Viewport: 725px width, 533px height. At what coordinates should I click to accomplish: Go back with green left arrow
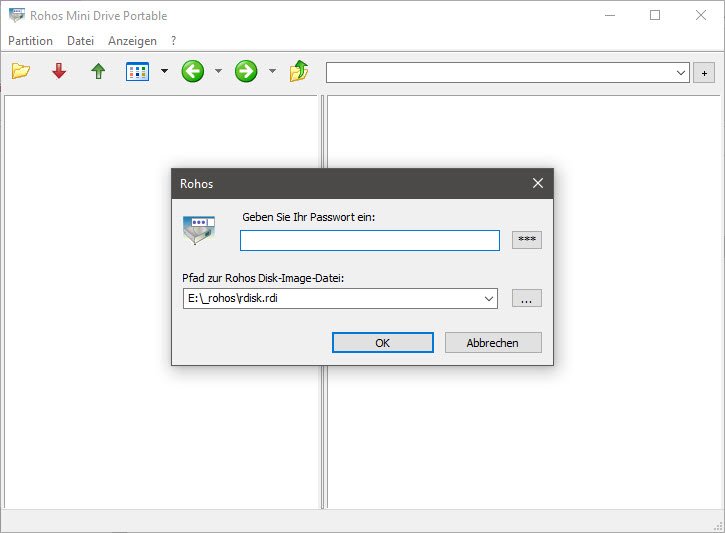tap(192, 71)
